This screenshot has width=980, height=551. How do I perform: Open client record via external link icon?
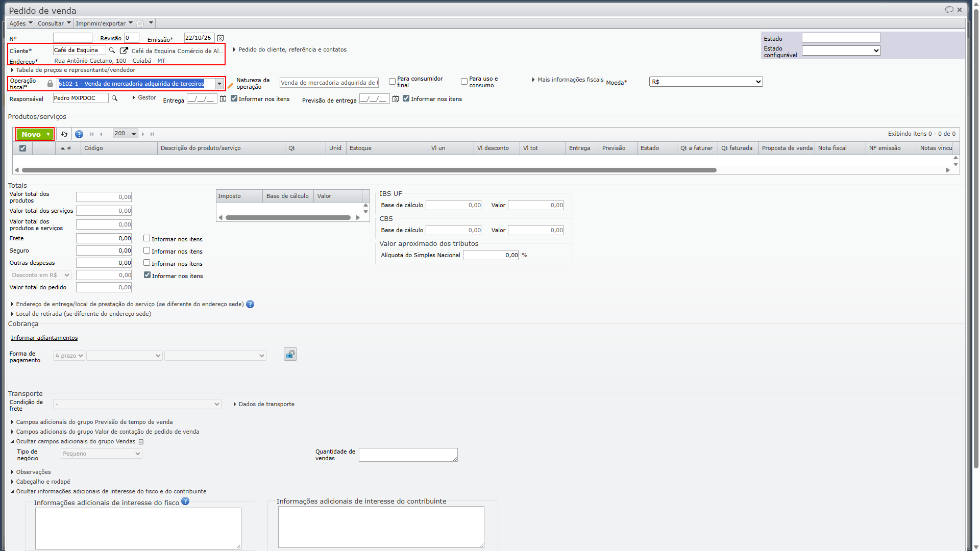click(124, 51)
